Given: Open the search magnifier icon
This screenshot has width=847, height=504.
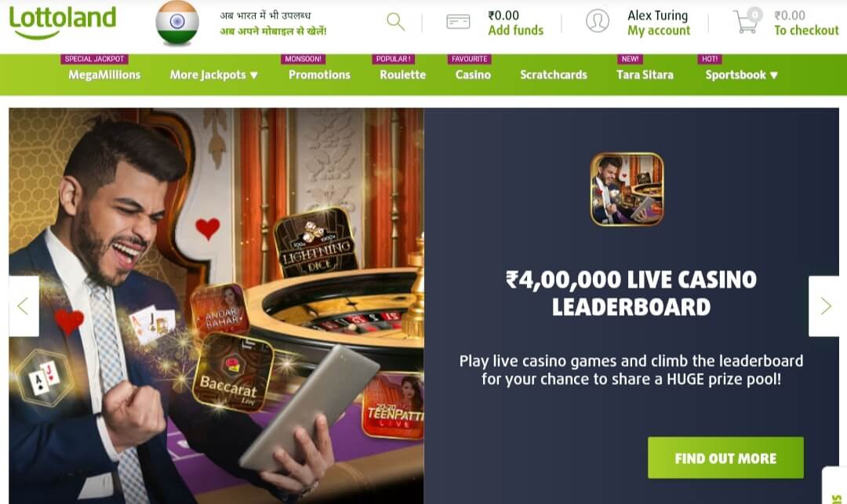Looking at the screenshot, I should [x=396, y=22].
